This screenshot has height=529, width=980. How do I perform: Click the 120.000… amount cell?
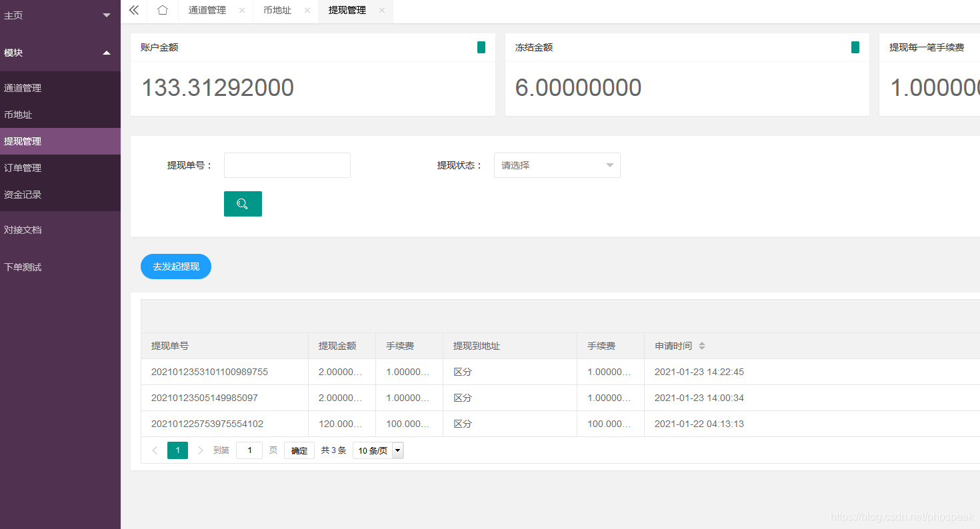341,424
